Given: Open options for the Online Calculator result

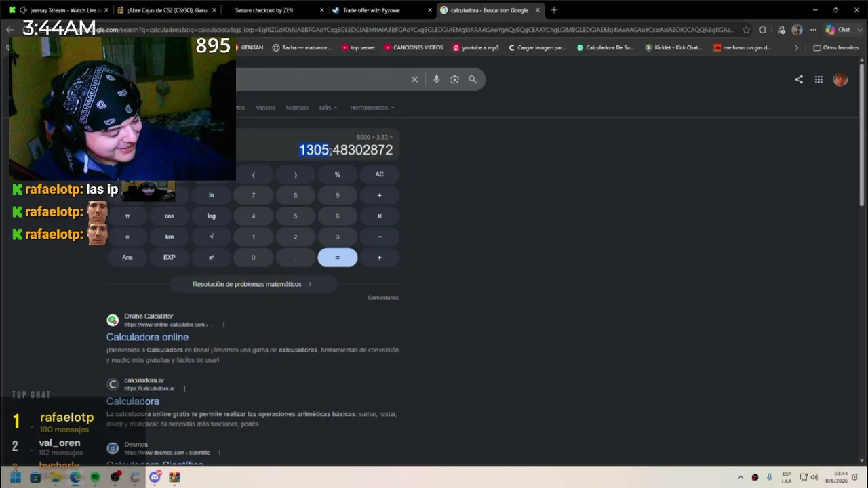Looking at the screenshot, I should tap(224, 325).
